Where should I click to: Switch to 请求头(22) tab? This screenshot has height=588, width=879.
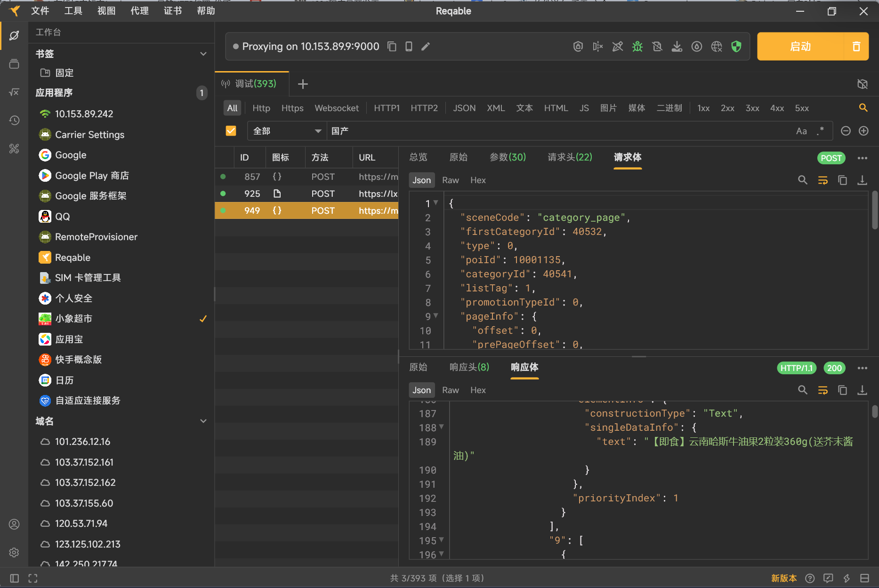coord(570,157)
